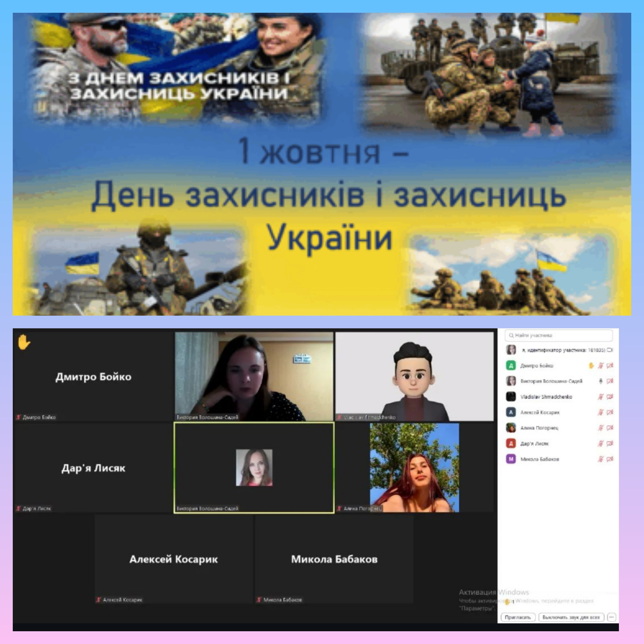Toggle the muted microphone for Vladislav Shmadchenko
Image resolution: width=644 pixels, height=644 pixels.
(x=601, y=397)
